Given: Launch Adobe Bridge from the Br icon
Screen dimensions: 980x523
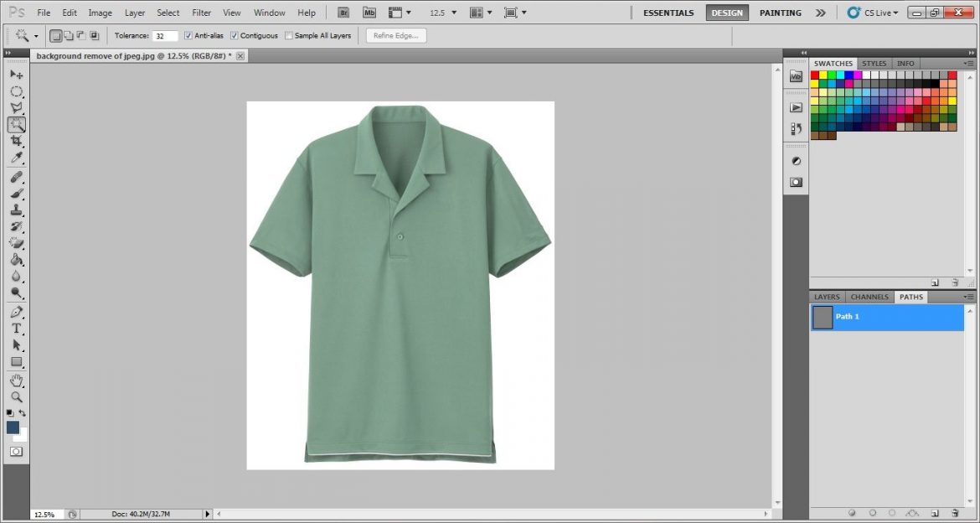Looking at the screenshot, I should [x=343, y=13].
